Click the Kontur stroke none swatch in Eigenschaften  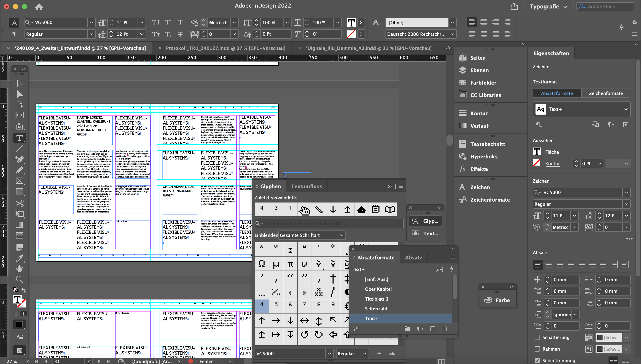tap(537, 163)
